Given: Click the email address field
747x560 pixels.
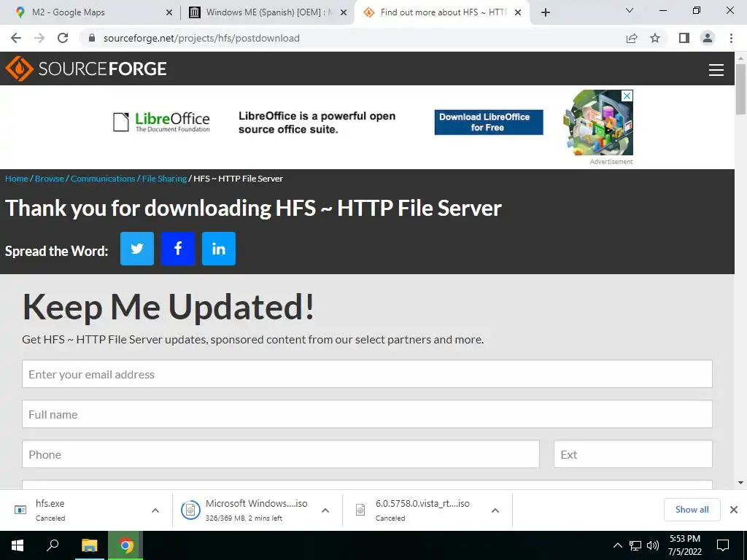Looking at the screenshot, I should (x=368, y=374).
